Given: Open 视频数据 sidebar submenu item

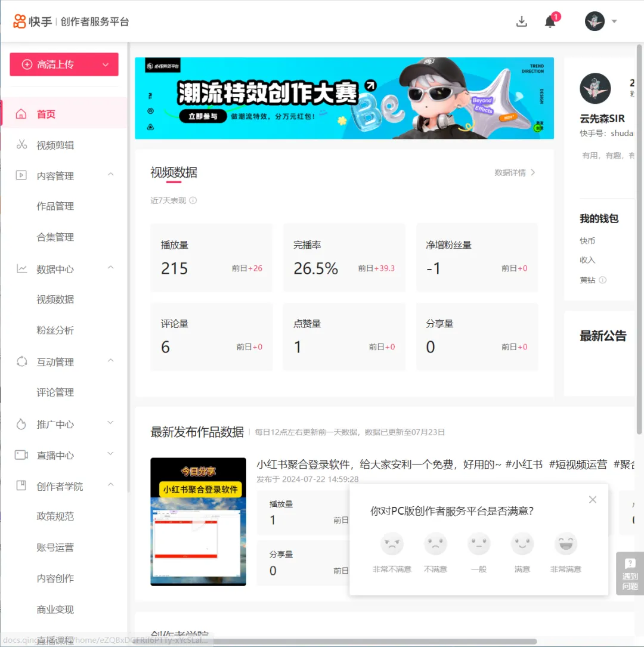Looking at the screenshot, I should [55, 299].
